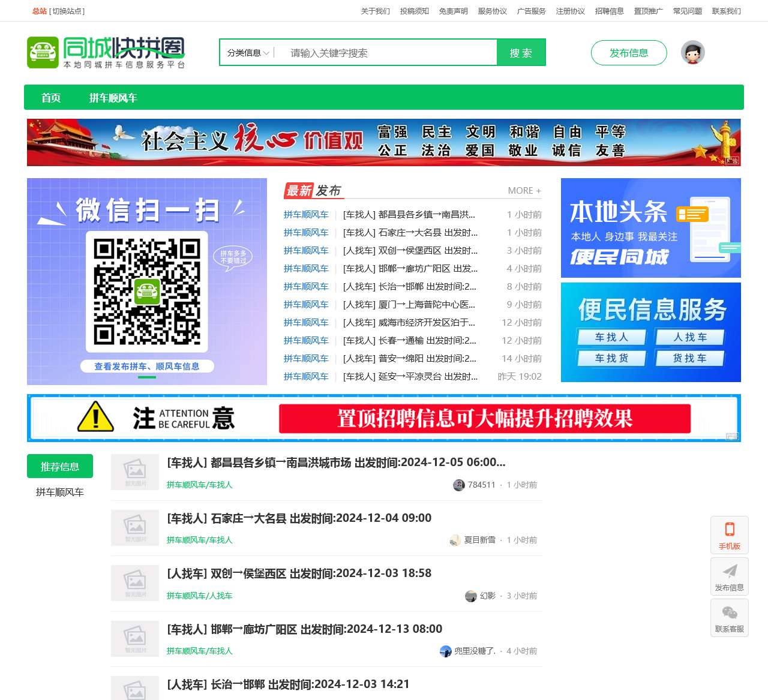Screen dimensions: 768x700
Task: Open 服务协议 top link
Action: (x=493, y=11)
